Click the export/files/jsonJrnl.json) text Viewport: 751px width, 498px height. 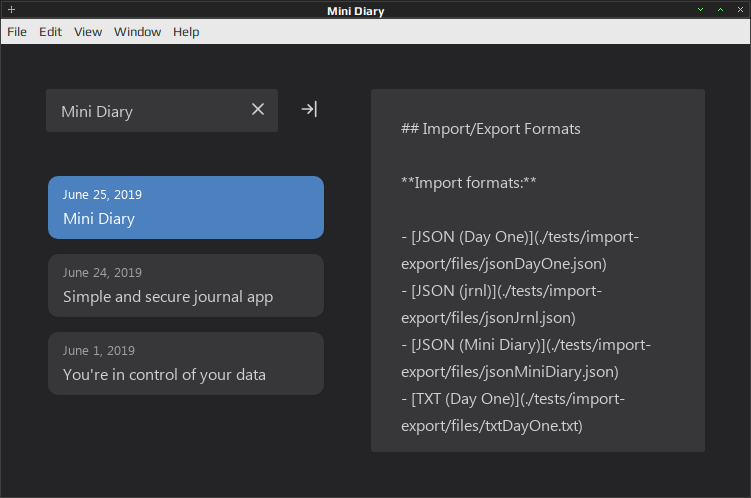coord(488,318)
